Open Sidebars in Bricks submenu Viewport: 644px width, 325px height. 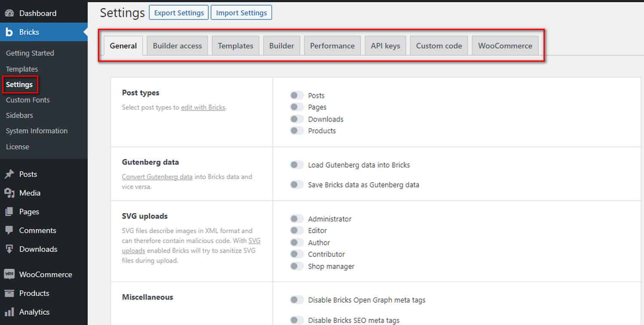click(19, 115)
